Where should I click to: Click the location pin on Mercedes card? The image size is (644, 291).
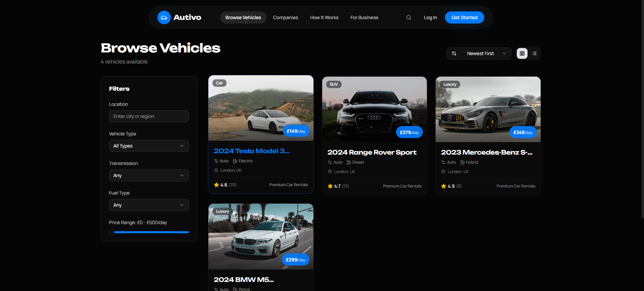pos(443,172)
